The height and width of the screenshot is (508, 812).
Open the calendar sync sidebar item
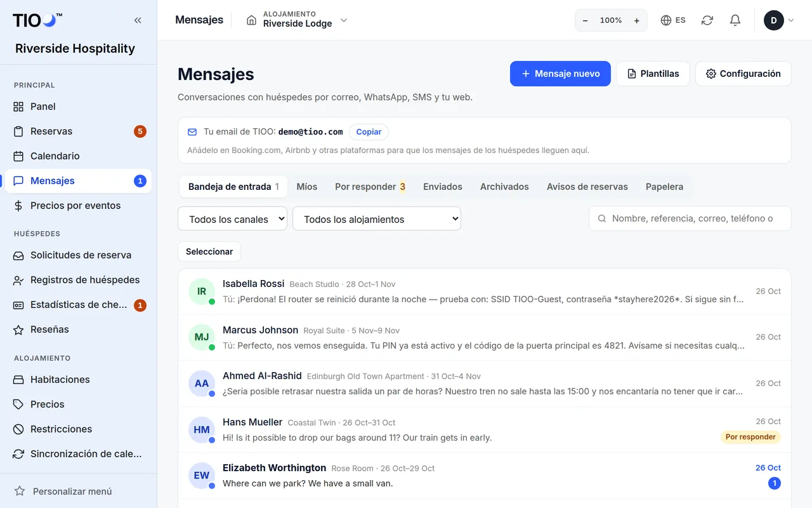coord(78,454)
